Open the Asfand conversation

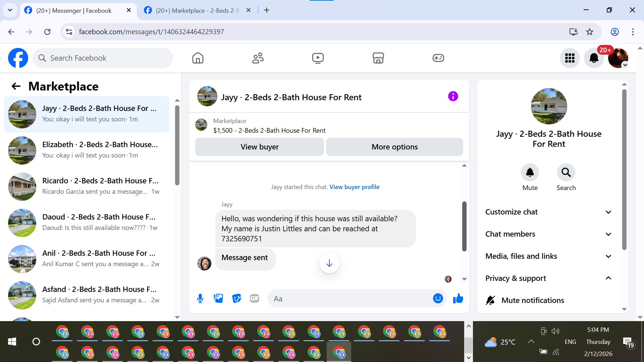[87, 295]
